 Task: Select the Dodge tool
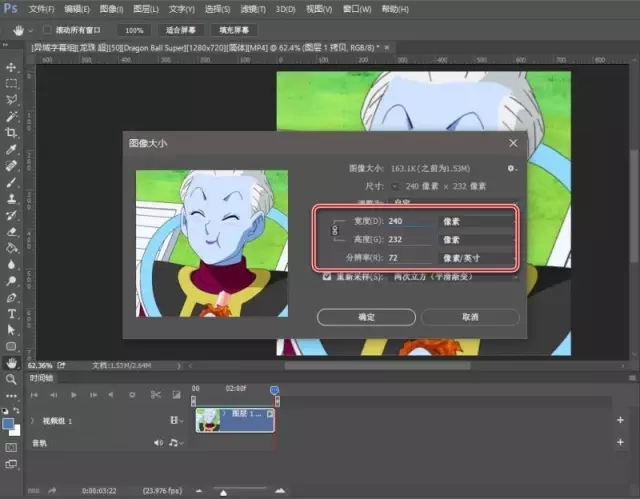(11, 281)
